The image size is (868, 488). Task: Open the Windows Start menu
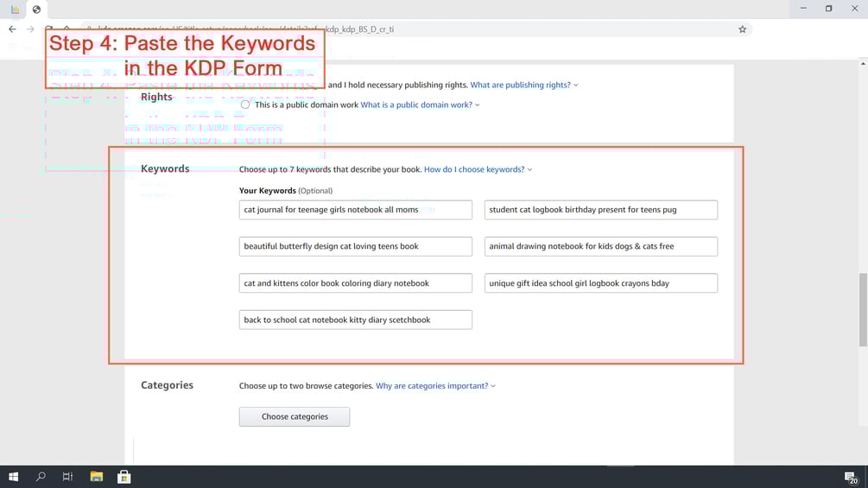click(14, 477)
